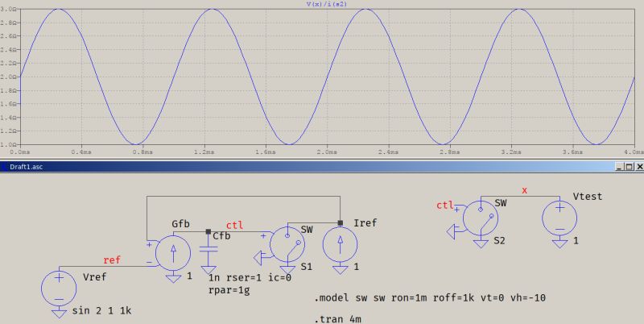The height and width of the screenshot is (324, 644).
Task: Close the Draft1.asc schematic window
Action: click(639, 167)
